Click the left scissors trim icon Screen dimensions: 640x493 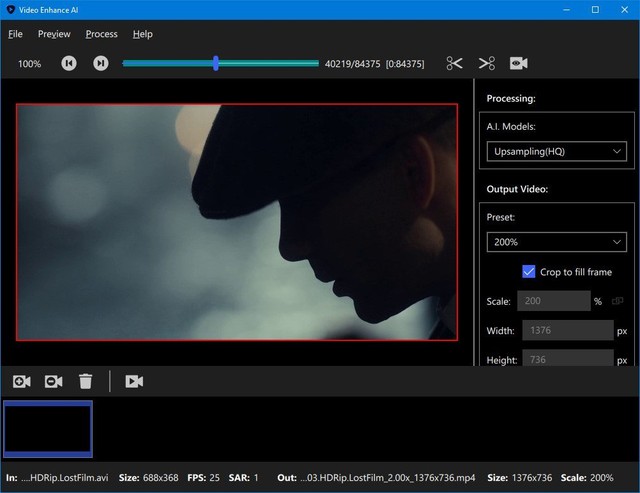coord(455,63)
